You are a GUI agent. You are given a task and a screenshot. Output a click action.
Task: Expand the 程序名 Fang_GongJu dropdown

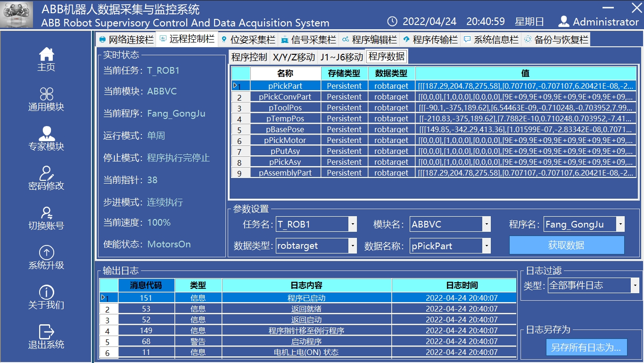(x=620, y=224)
